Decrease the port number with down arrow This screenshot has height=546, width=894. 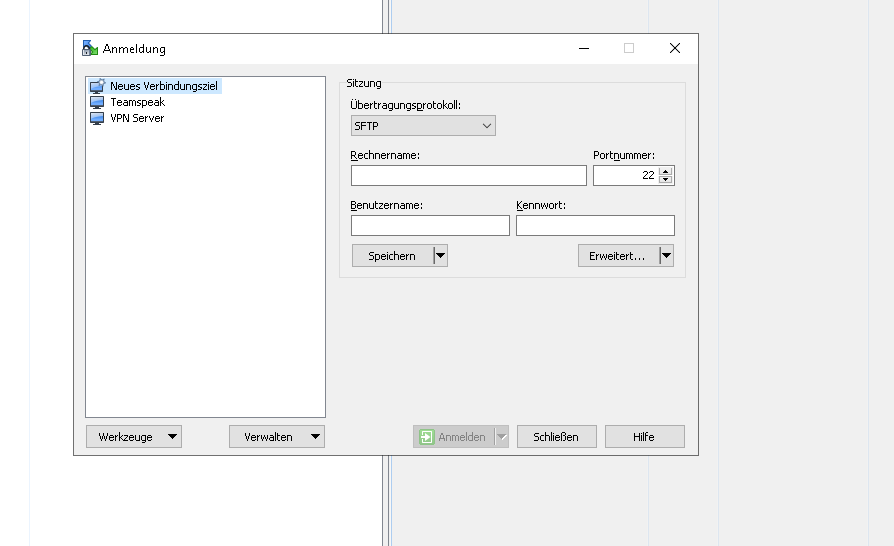click(665, 180)
